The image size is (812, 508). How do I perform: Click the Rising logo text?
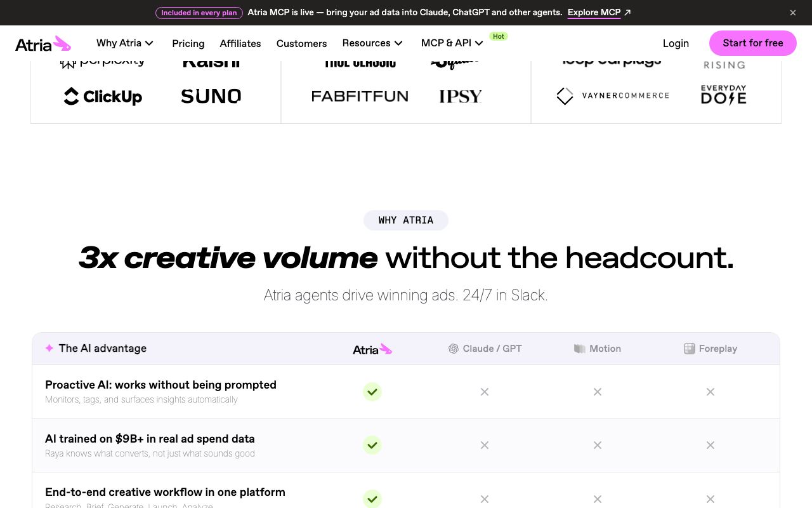724,65
